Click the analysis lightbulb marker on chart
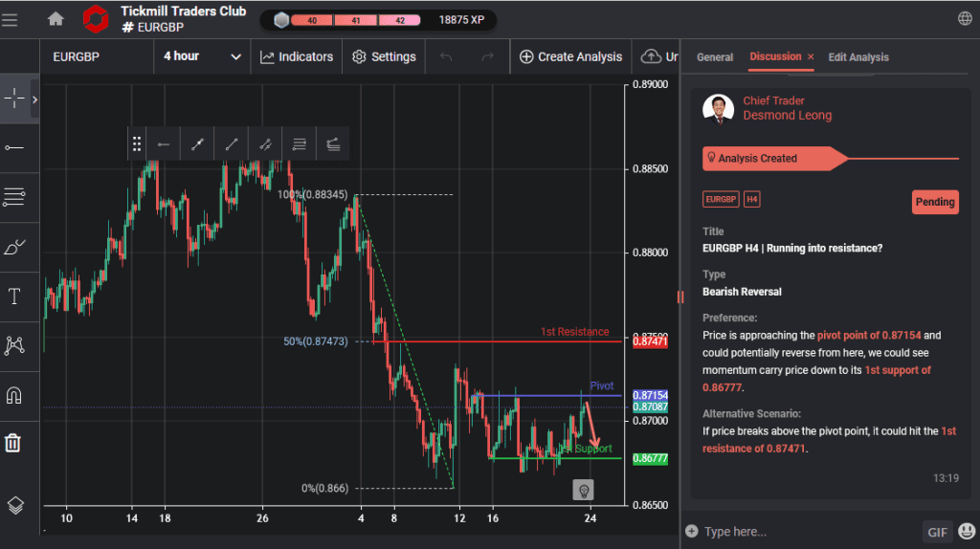Image resolution: width=980 pixels, height=549 pixels. pyautogui.click(x=583, y=491)
